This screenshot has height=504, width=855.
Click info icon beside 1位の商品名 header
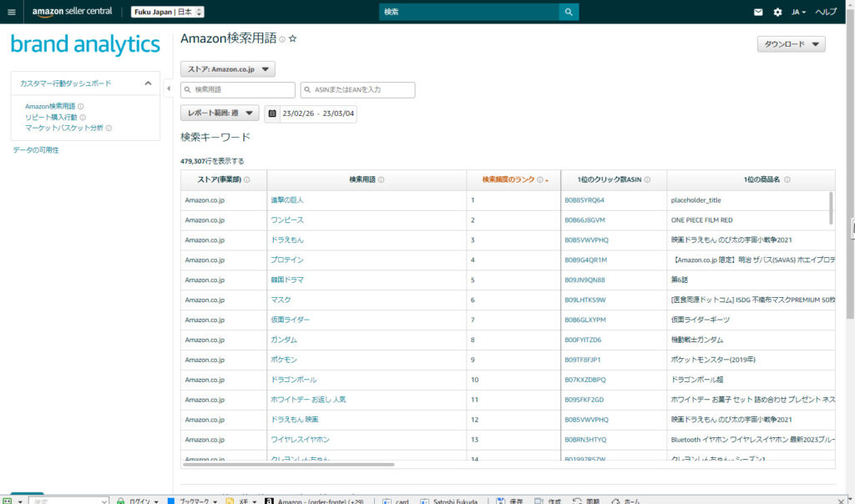pos(787,179)
